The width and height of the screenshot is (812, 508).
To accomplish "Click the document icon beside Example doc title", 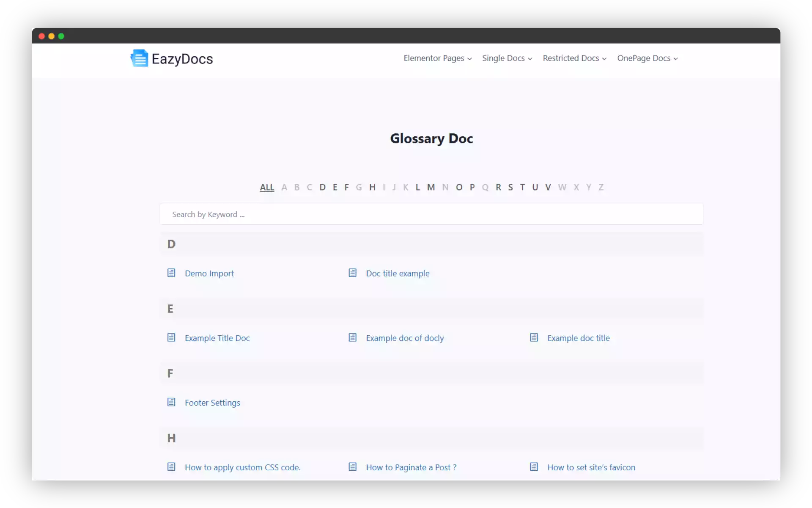I will [534, 337].
